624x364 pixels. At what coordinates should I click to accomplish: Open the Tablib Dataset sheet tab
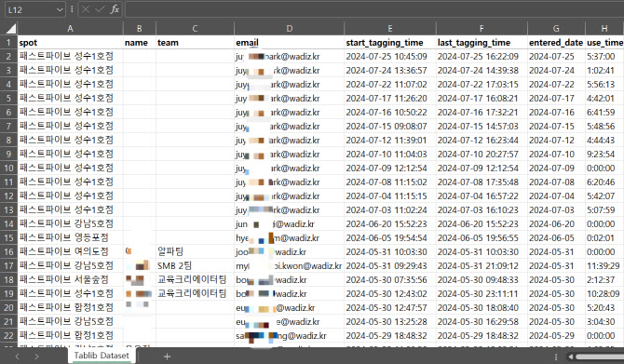point(102,356)
